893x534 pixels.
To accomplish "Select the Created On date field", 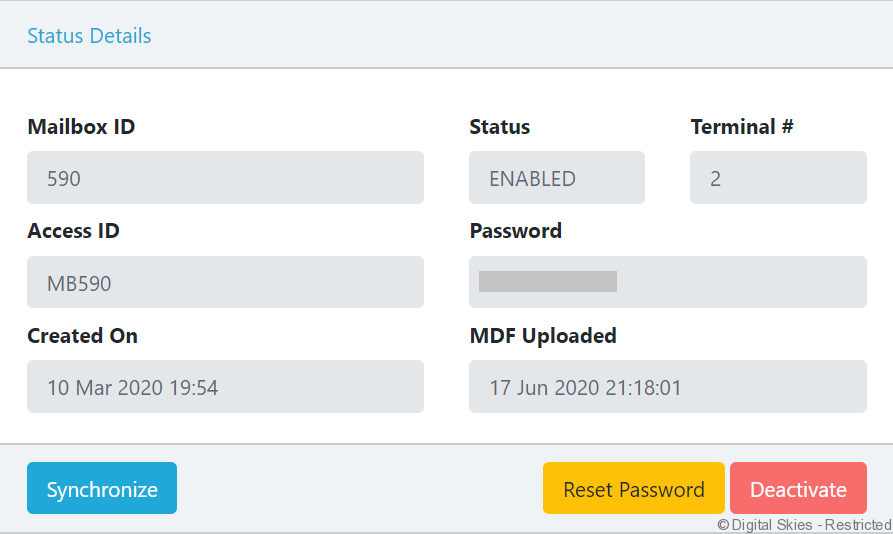I will [225, 387].
